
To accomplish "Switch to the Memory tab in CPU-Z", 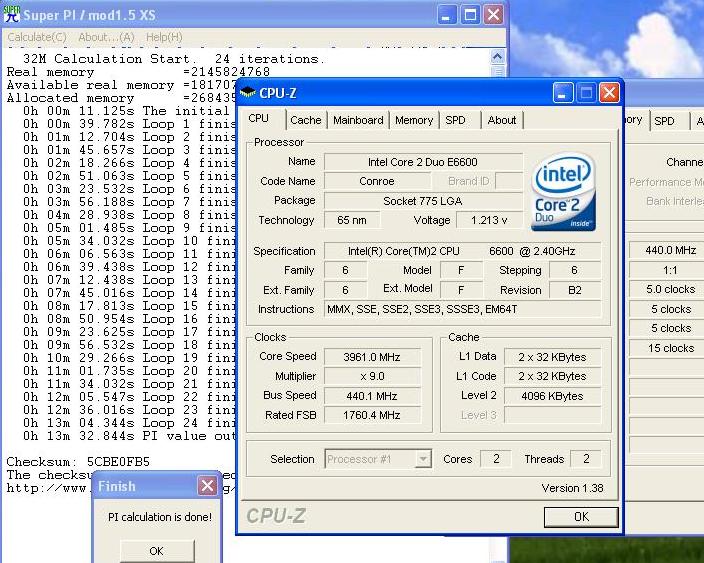I will pyautogui.click(x=414, y=120).
